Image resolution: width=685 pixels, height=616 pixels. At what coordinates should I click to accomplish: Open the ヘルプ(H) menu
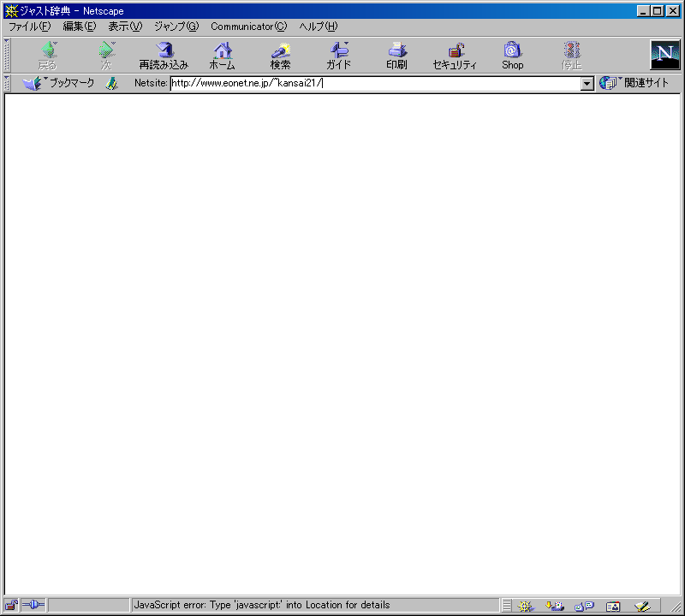click(319, 27)
